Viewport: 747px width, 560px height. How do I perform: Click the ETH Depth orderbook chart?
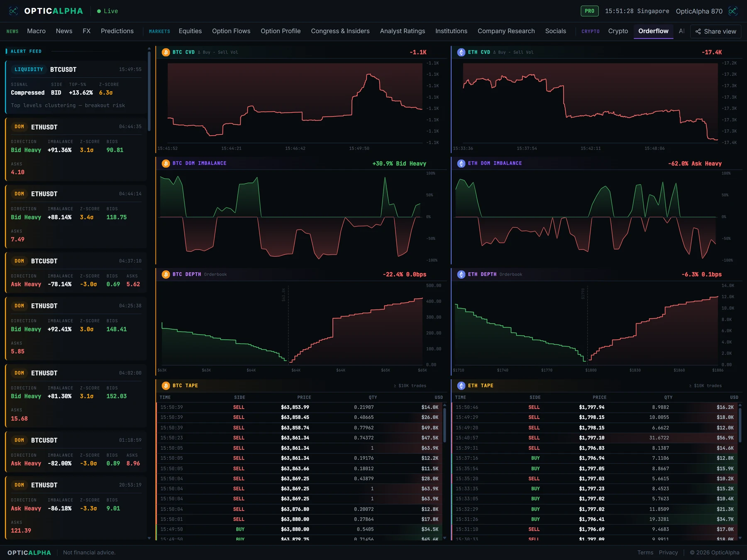(x=587, y=325)
